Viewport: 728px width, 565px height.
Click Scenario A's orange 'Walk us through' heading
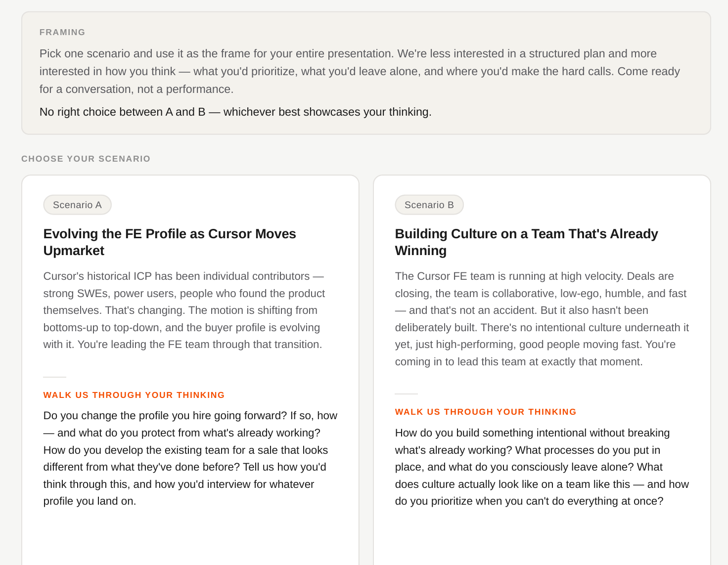pyautogui.click(x=134, y=395)
